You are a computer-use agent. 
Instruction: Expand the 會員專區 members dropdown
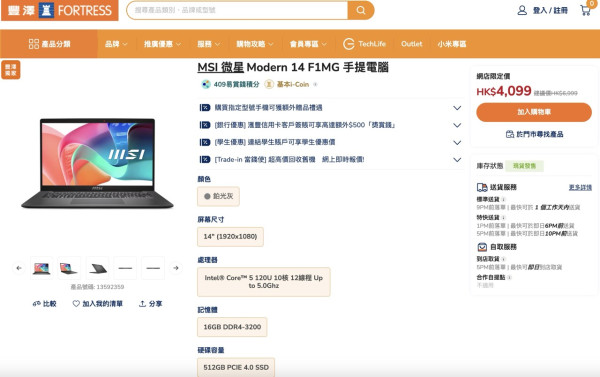pyautogui.click(x=308, y=44)
